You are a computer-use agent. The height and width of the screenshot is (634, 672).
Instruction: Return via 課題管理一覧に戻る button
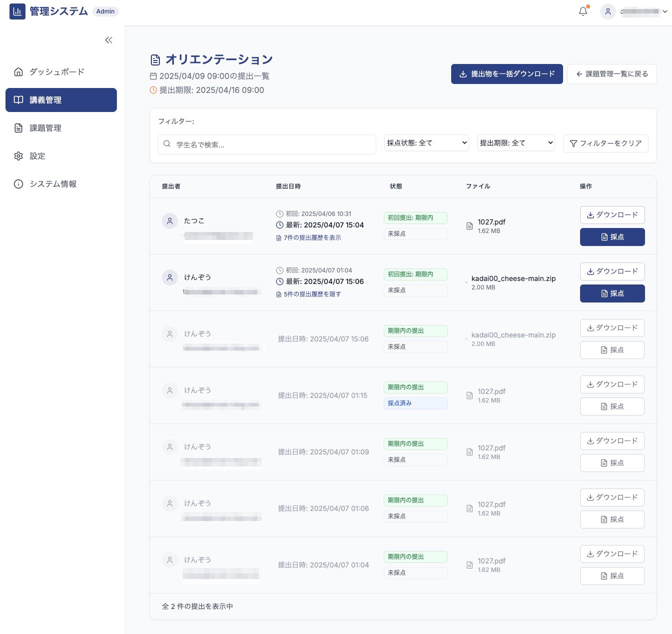(x=612, y=74)
